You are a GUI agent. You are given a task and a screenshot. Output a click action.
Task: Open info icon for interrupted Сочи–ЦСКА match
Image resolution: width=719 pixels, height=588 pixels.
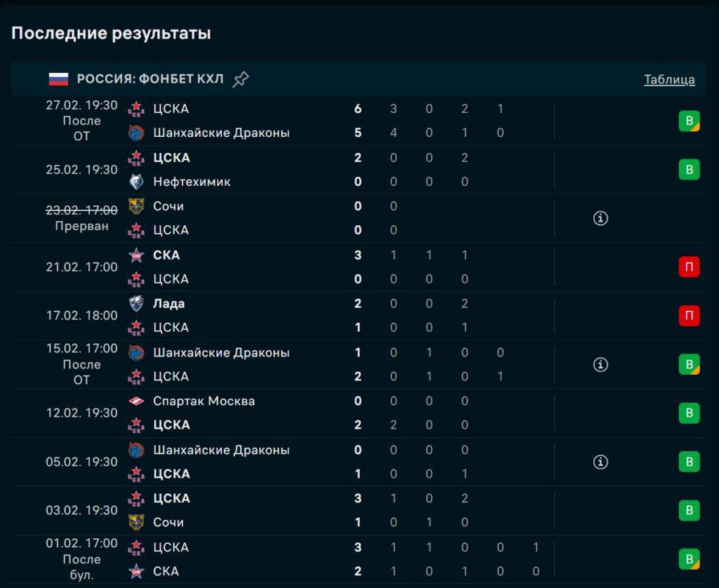pyautogui.click(x=600, y=218)
